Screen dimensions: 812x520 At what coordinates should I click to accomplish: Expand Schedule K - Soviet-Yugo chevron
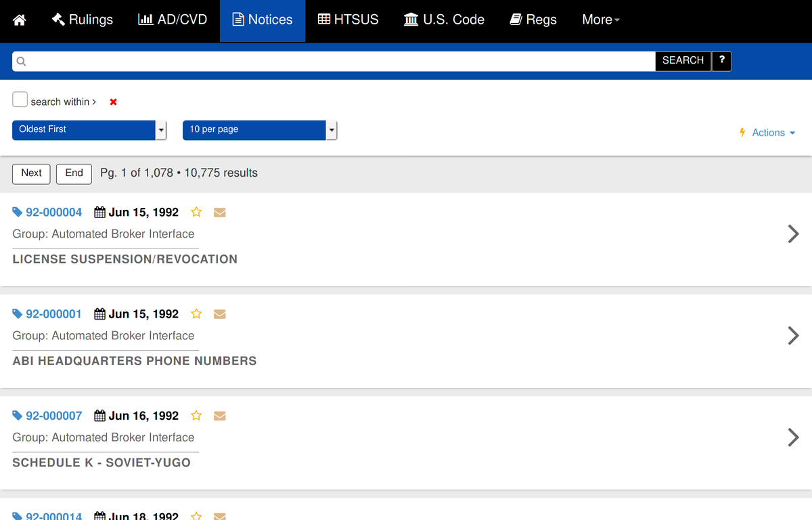[794, 437]
